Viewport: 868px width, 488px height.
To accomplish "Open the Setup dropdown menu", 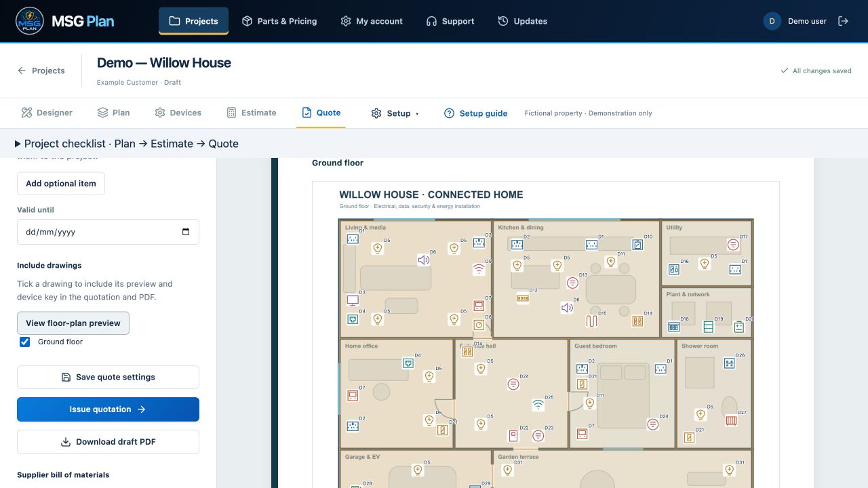I will tap(395, 113).
